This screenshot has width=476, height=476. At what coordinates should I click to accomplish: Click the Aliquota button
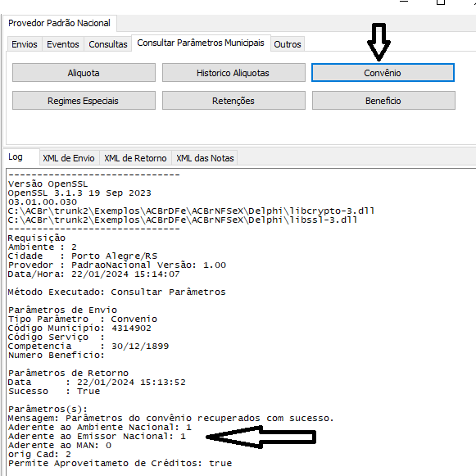click(x=84, y=73)
